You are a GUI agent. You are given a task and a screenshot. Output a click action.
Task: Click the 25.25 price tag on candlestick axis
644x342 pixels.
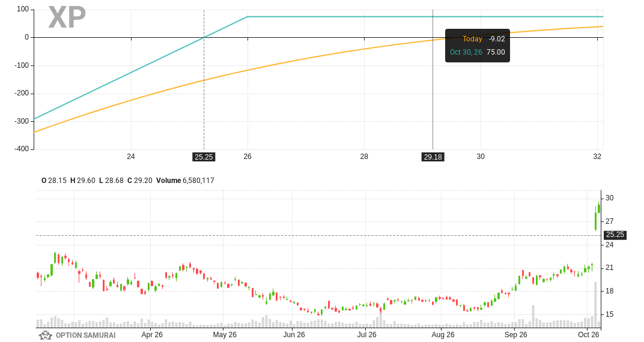click(615, 235)
